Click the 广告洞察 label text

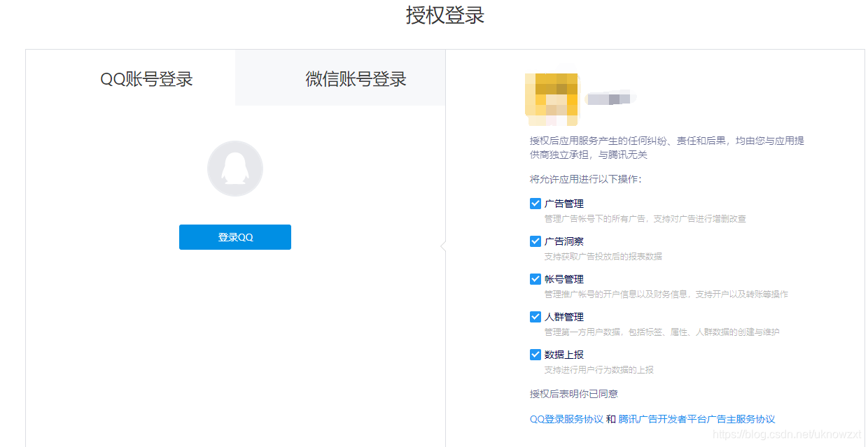(x=564, y=241)
